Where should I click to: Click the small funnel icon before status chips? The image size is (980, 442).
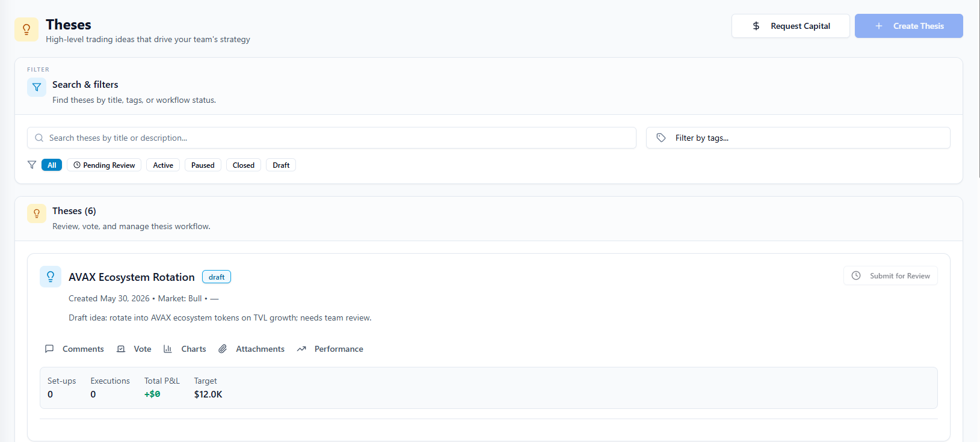click(32, 165)
